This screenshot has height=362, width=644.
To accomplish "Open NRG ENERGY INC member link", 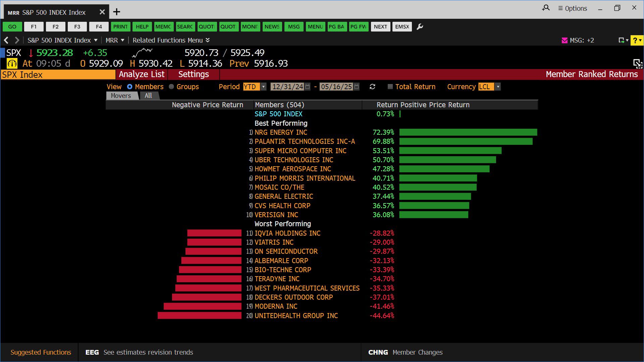I will click(281, 132).
